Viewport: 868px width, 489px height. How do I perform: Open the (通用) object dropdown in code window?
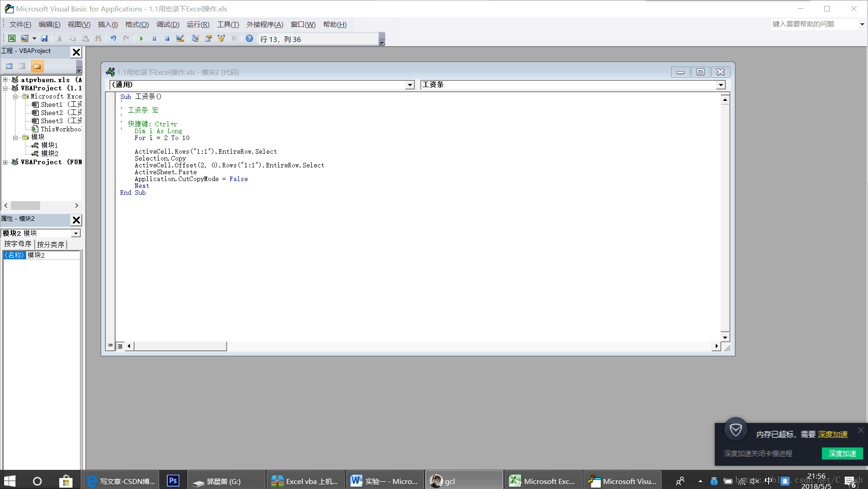tap(410, 85)
